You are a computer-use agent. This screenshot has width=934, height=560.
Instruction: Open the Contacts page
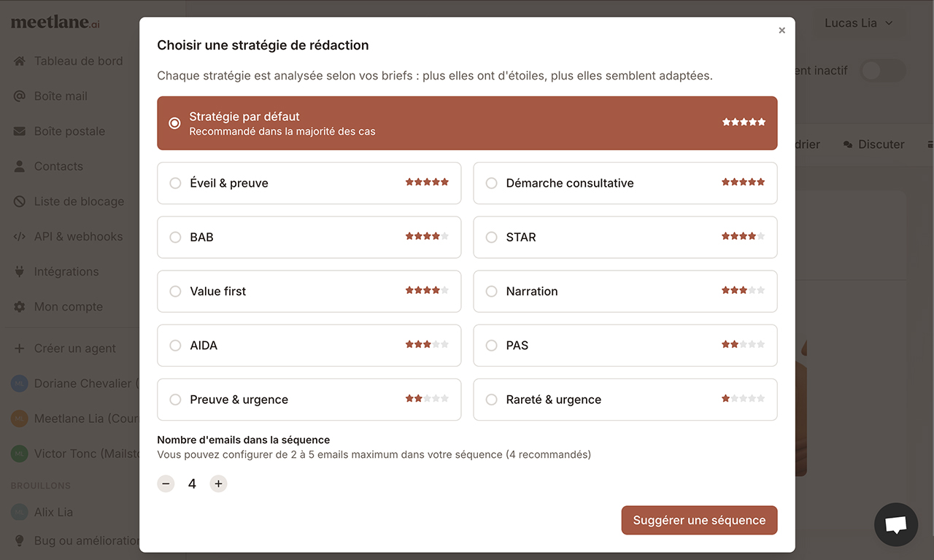(58, 166)
